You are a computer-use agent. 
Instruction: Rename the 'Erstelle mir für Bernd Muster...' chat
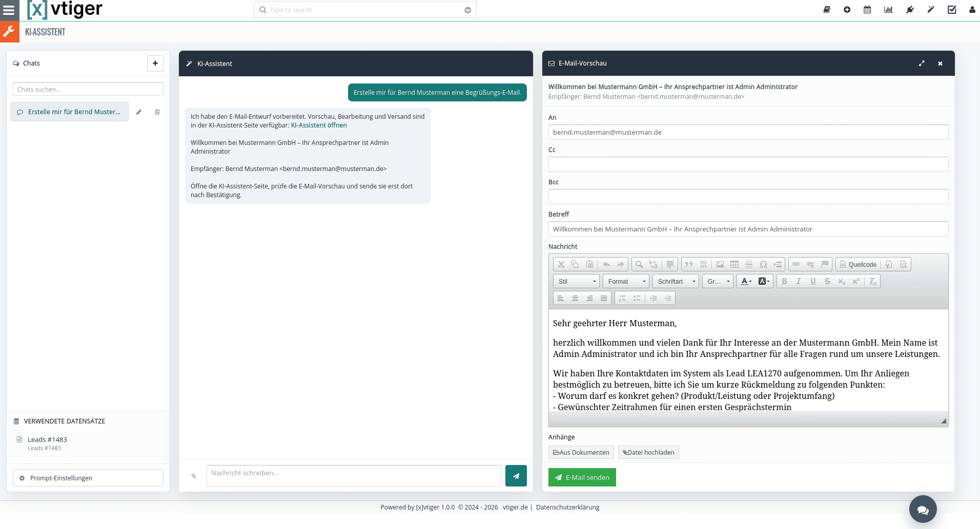click(x=138, y=112)
